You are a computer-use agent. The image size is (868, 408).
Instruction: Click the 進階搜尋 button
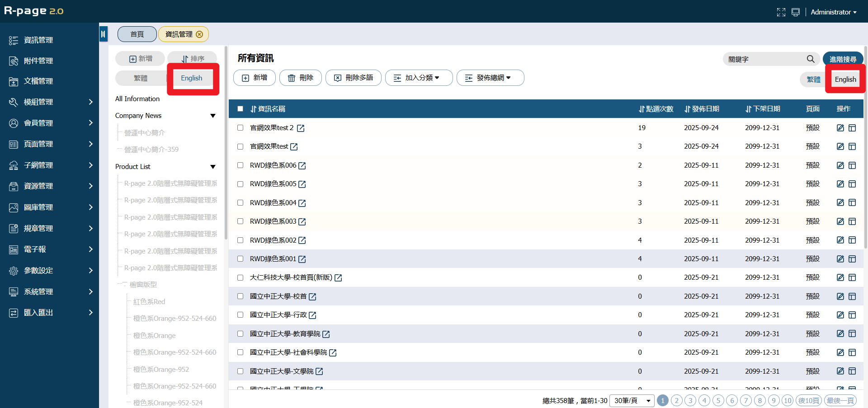(x=843, y=59)
